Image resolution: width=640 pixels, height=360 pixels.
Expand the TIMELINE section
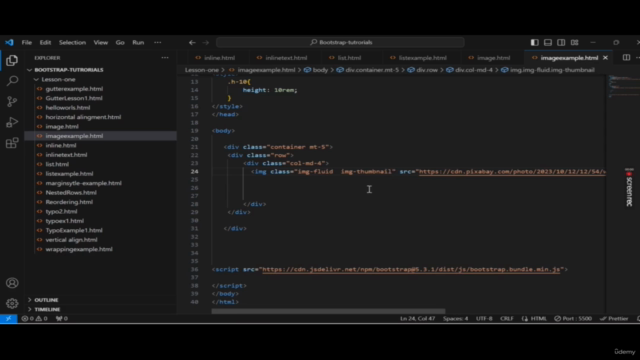pos(47,309)
